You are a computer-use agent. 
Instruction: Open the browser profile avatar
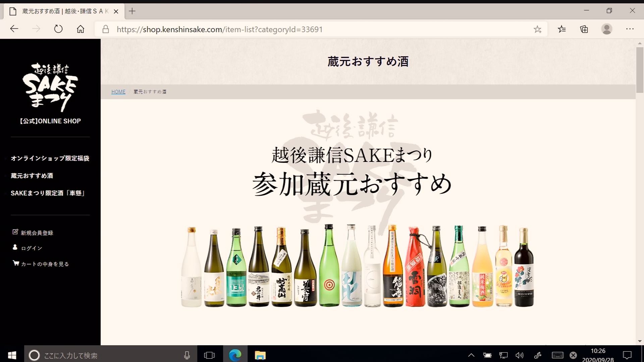coord(606,29)
